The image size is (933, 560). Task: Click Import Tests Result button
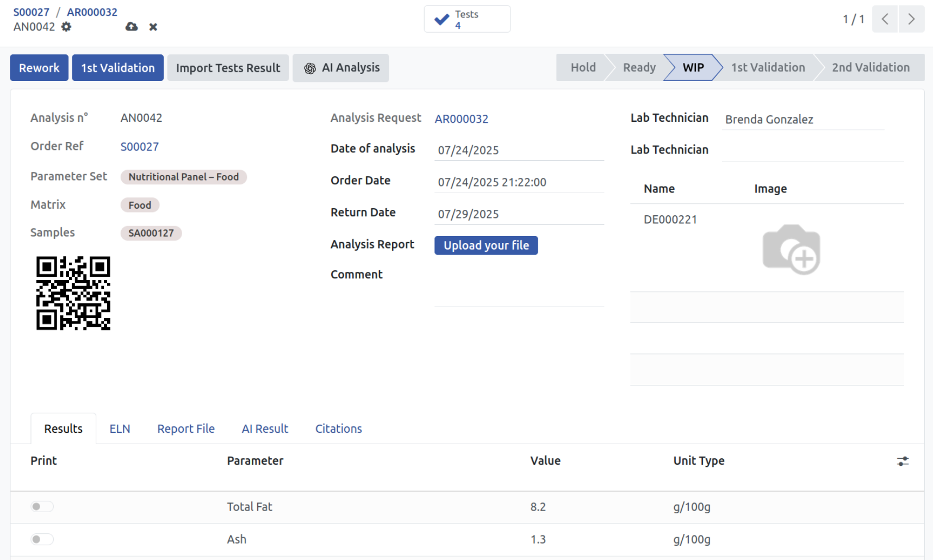tap(228, 68)
